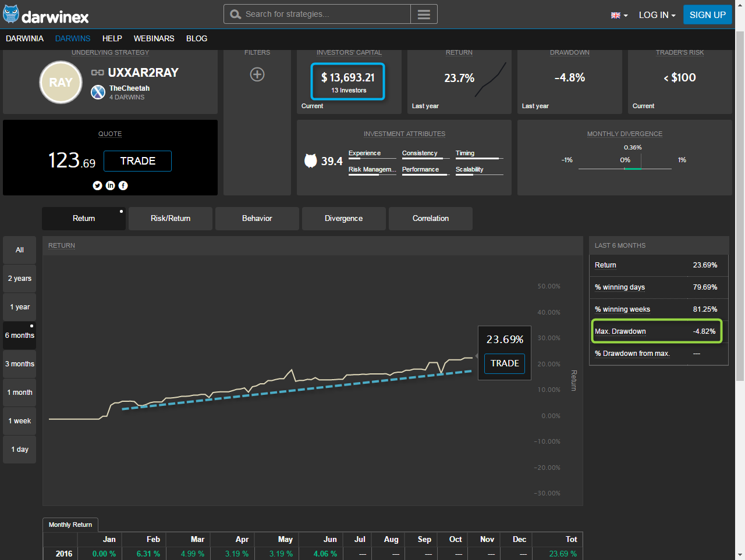
Task: Open the hamburger menu in search bar
Action: tap(424, 15)
